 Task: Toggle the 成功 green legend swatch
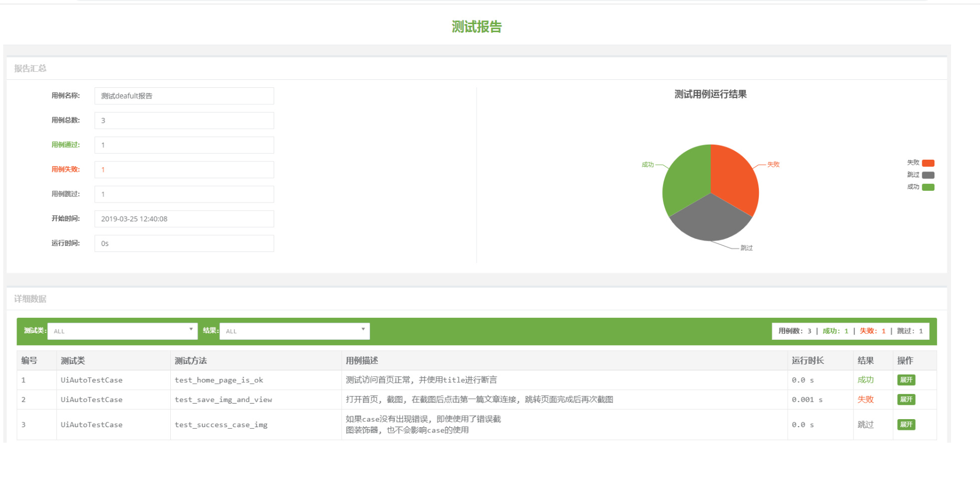(928, 187)
